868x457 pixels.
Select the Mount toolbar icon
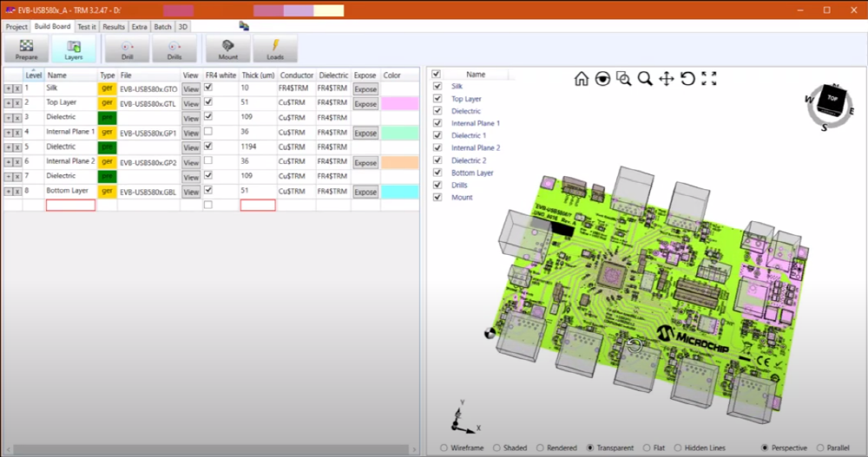pyautogui.click(x=228, y=49)
